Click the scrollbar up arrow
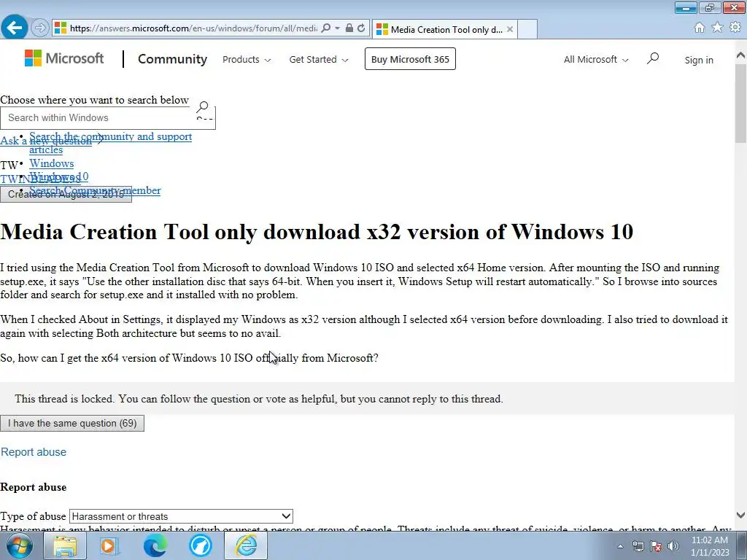 pyautogui.click(x=740, y=55)
